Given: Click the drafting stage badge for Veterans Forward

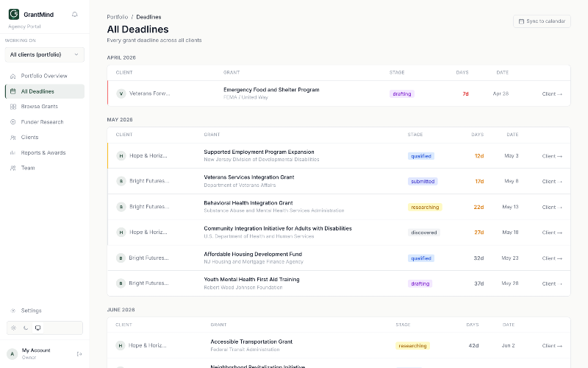Looking at the screenshot, I should [x=401, y=94].
